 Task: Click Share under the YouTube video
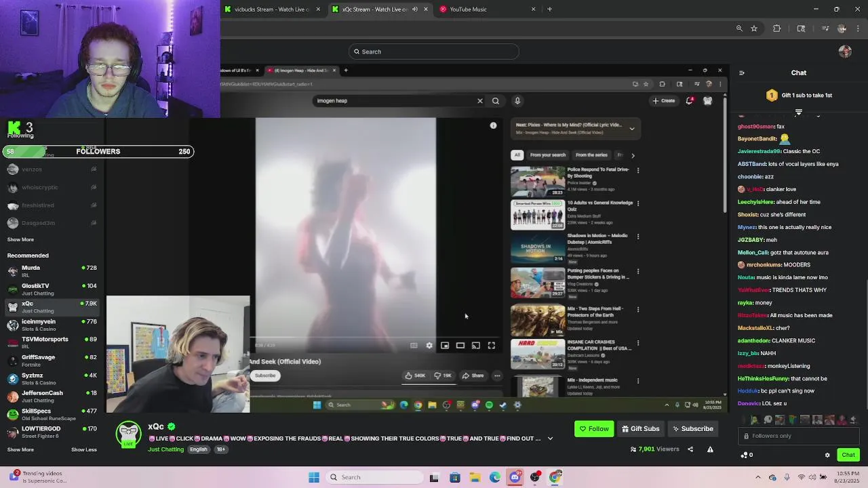[x=473, y=375]
